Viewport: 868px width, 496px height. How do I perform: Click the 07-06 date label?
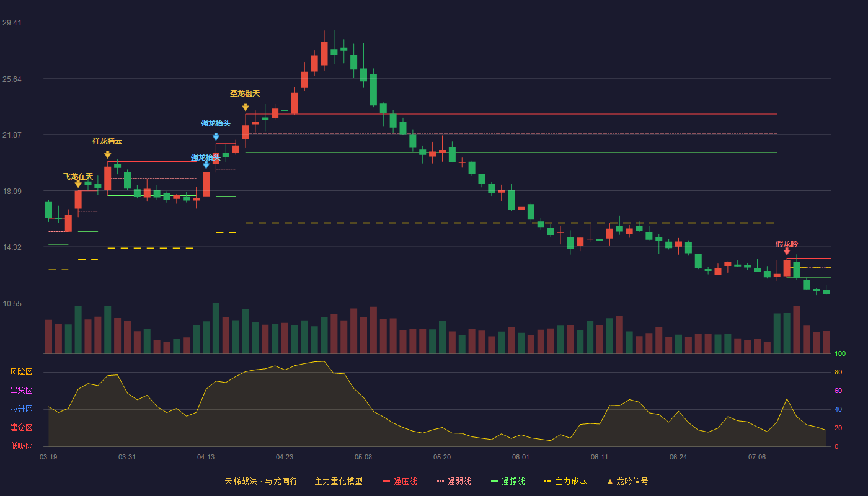tap(757, 457)
